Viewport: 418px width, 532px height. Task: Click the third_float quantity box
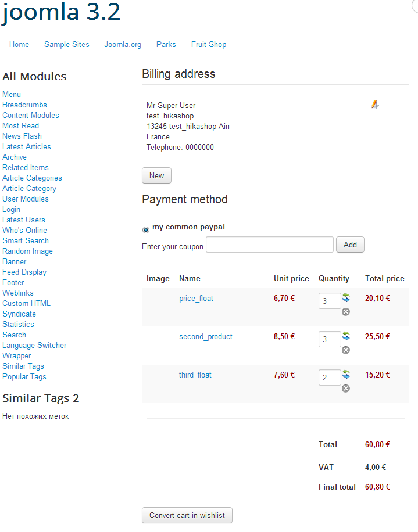pos(329,378)
